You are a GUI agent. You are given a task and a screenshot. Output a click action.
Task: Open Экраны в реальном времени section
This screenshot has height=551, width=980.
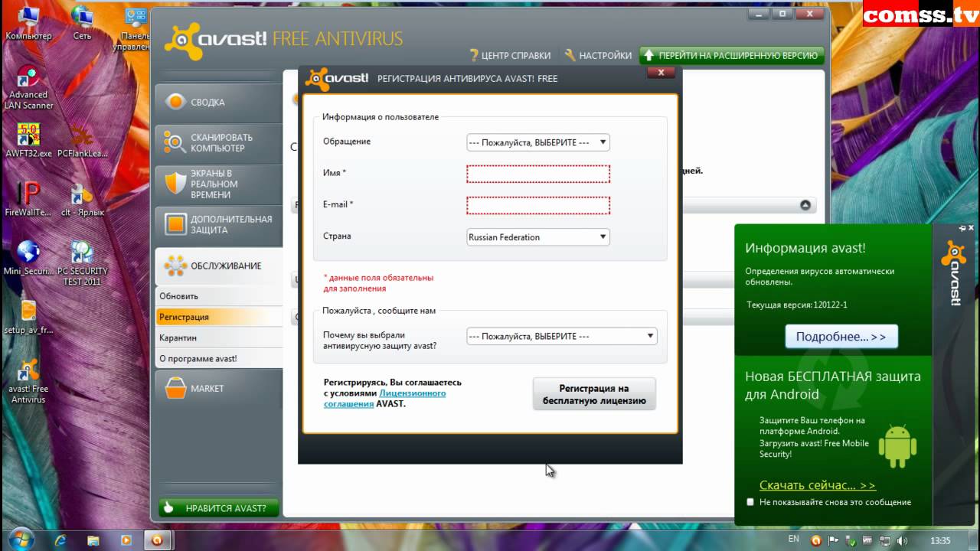click(x=218, y=184)
